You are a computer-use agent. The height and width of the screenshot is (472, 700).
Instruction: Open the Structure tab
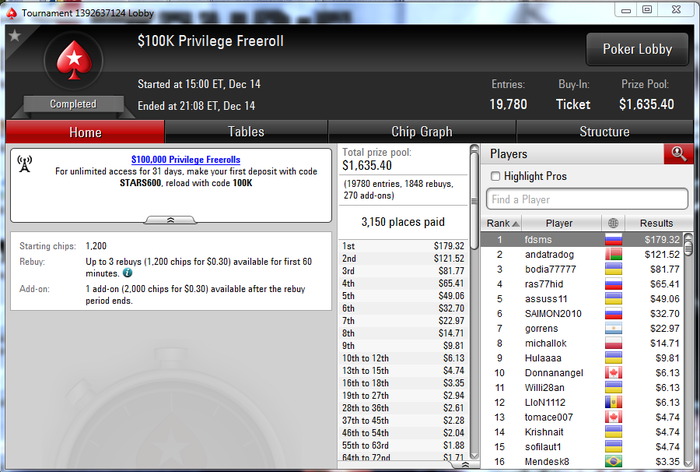pos(604,132)
